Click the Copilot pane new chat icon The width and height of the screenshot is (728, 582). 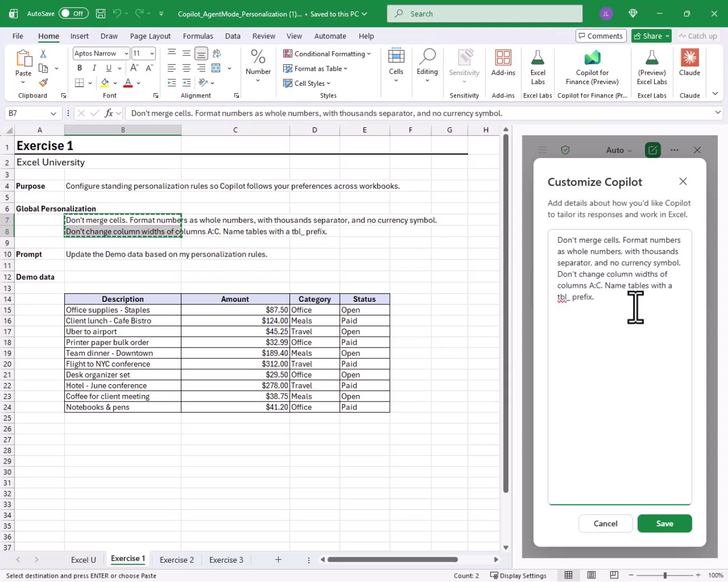click(653, 150)
